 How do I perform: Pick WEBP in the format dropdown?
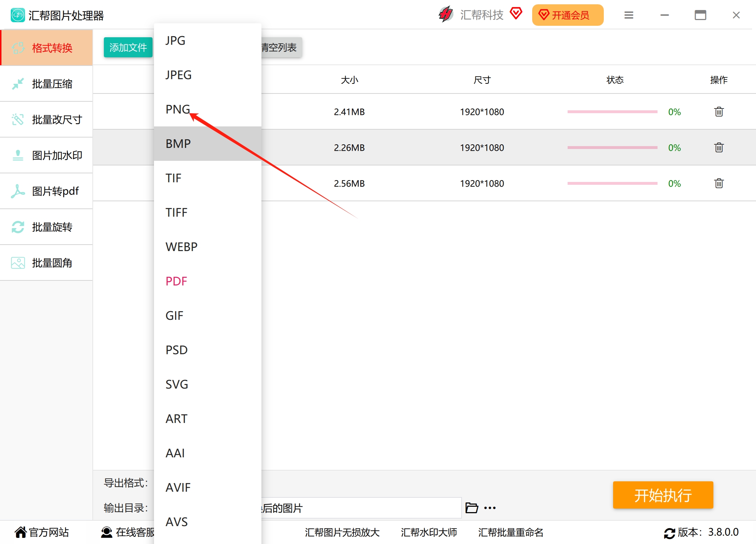(208, 247)
